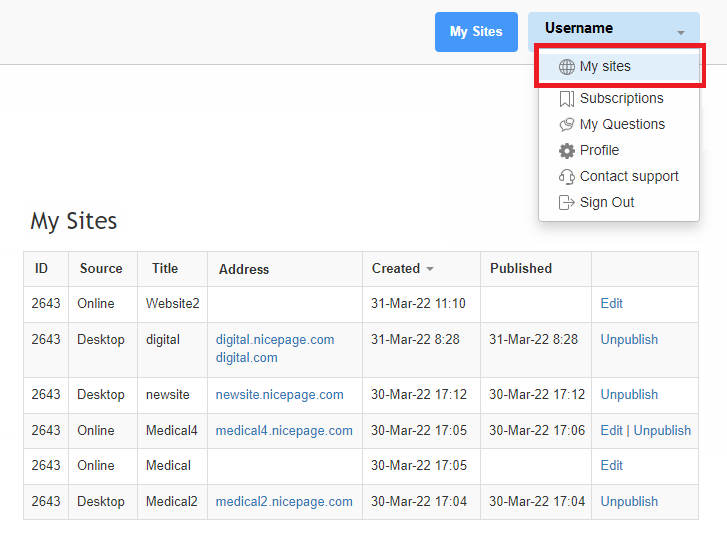Toggle sort arrow on the Created column
The image size is (727, 547).
[x=430, y=269]
